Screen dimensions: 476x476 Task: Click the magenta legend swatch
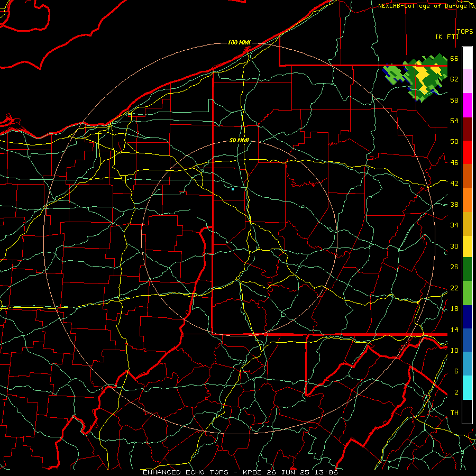(467, 105)
